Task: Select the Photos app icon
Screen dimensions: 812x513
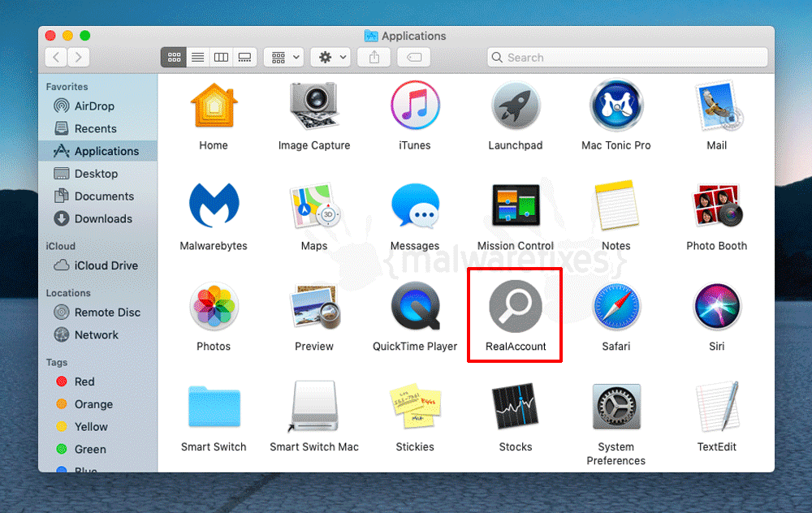Action: point(214,307)
